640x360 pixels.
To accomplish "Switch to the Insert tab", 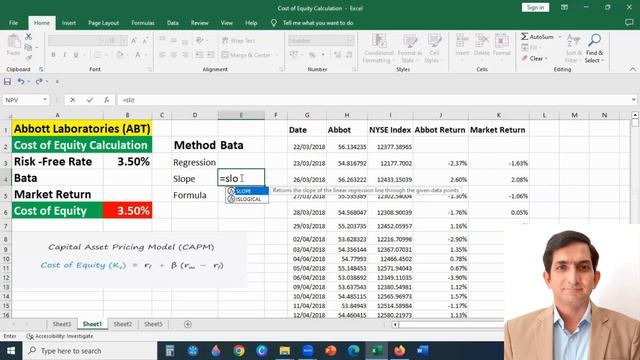I will click(x=69, y=23).
